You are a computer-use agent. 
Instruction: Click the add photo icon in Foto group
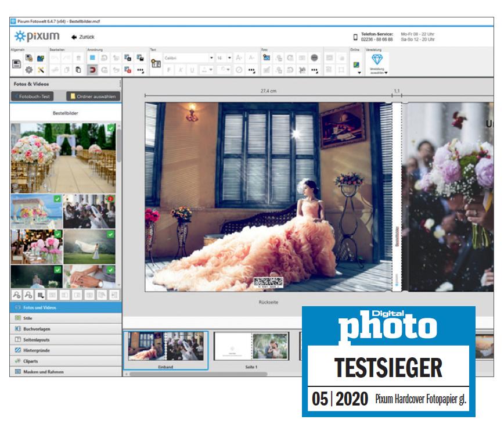267,58
